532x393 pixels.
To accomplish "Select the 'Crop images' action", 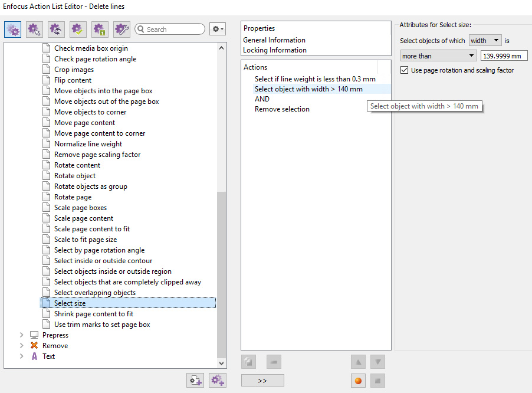I will point(74,70).
